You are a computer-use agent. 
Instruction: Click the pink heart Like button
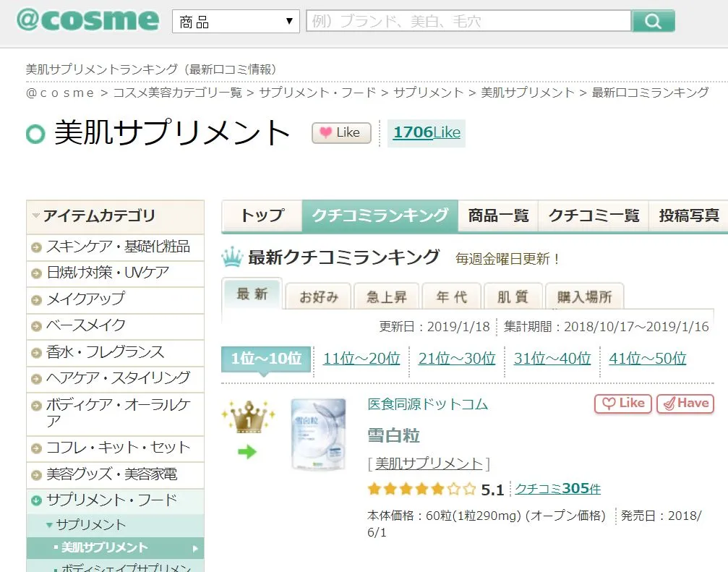(342, 133)
